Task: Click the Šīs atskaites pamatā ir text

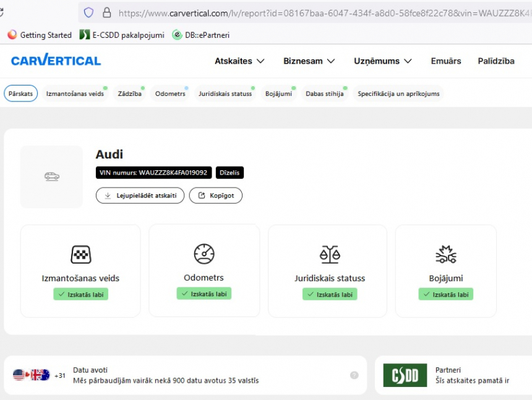Action: [472, 381]
